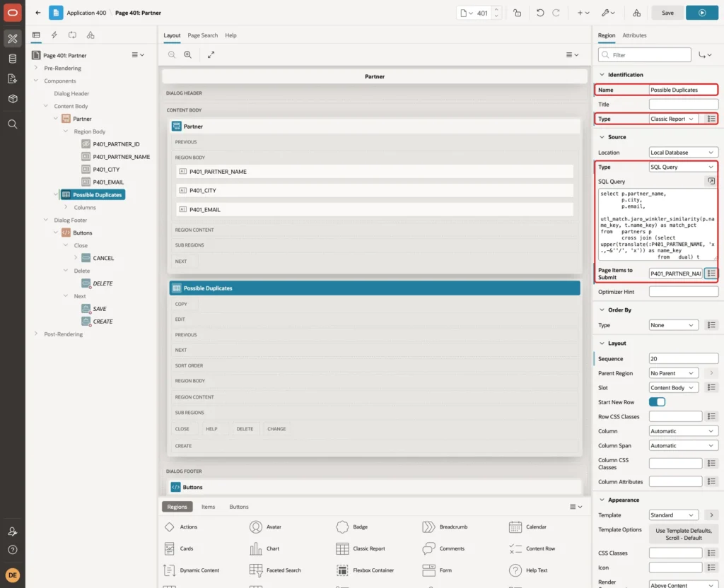
Task: Undo the last change
Action: [x=539, y=13]
